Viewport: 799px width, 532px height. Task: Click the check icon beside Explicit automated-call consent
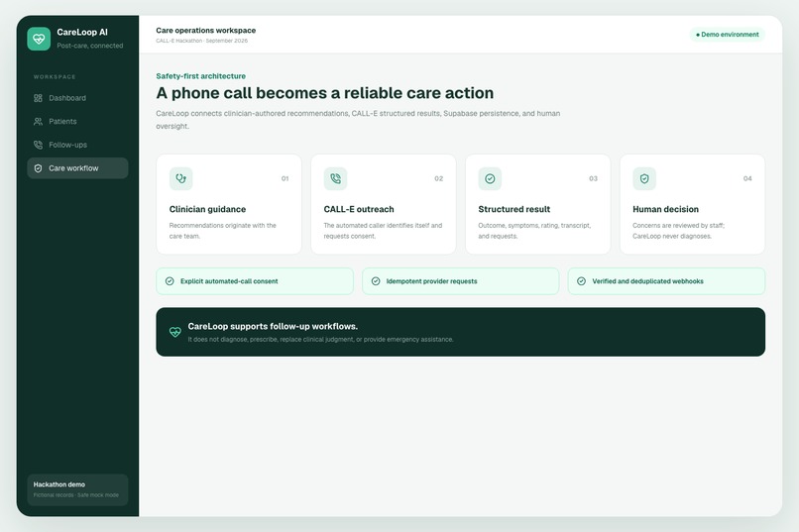[170, 281]
